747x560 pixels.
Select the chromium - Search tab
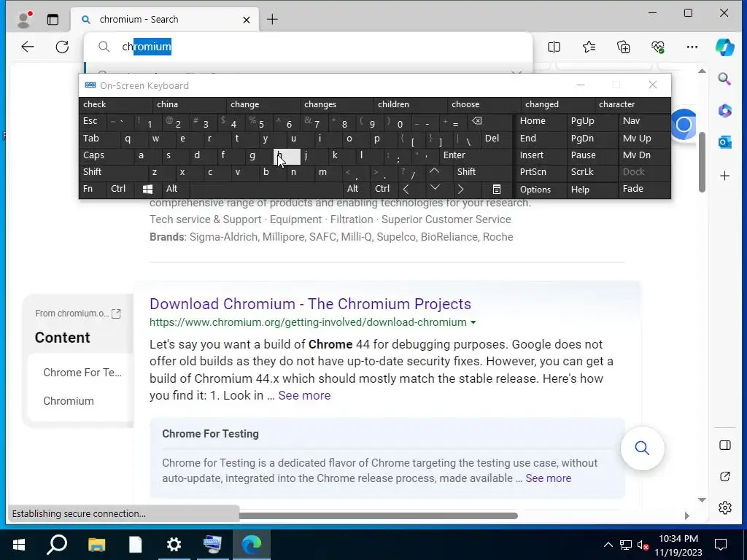tap(165, 20)
